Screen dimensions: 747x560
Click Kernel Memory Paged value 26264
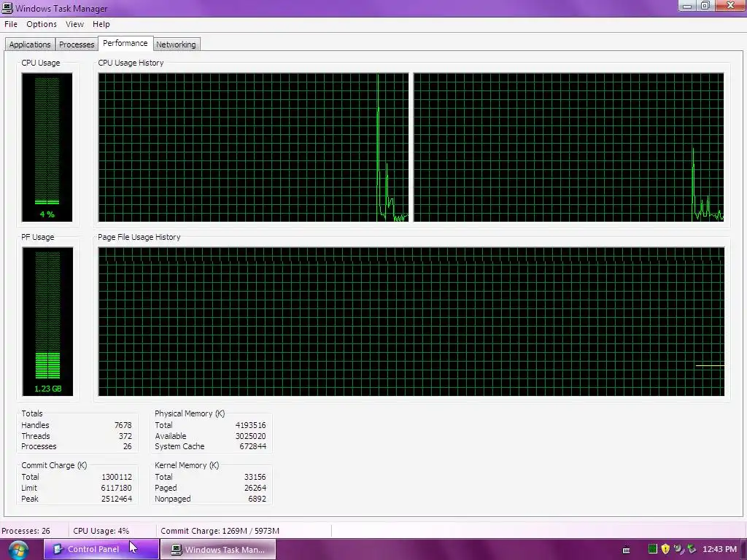click(x=255, y=488)
